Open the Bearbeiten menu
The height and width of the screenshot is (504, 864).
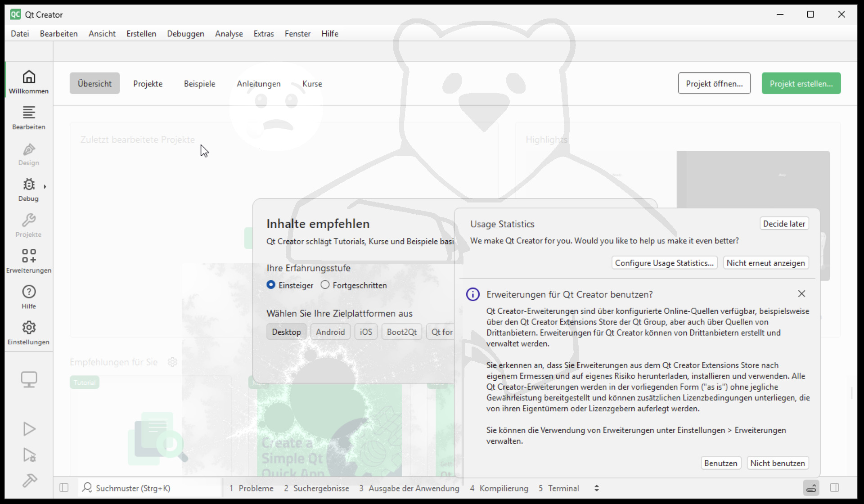click(x=58, y=33)
